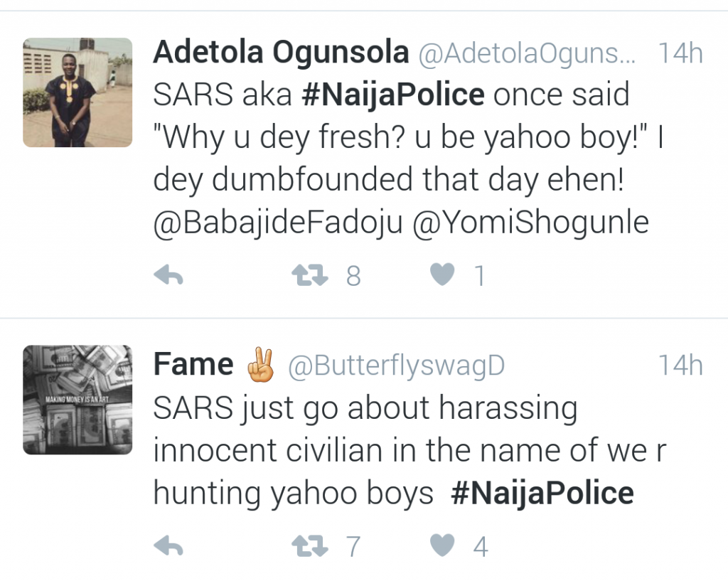This screenshot has width=728, height=581.
Task: Click the Adetola Ogunsola display name
Action: 282,53
